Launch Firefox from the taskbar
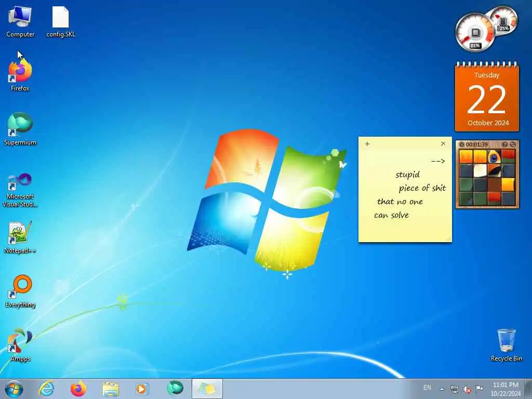Image resolution: width=532 pixels, height=399 pixels. click(x=78, y=389)
